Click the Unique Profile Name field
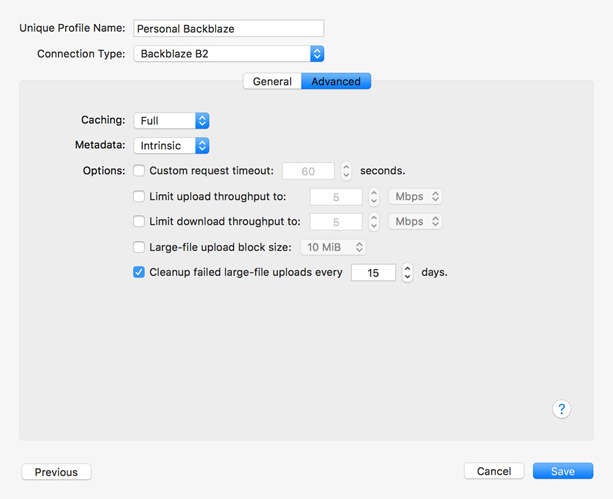The height and width of the screenshot is (499, 613). click(229, 29)
